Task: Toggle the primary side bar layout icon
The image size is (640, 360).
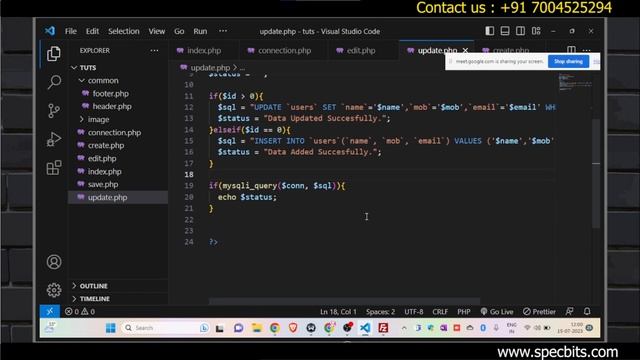Action: [489, 31]
